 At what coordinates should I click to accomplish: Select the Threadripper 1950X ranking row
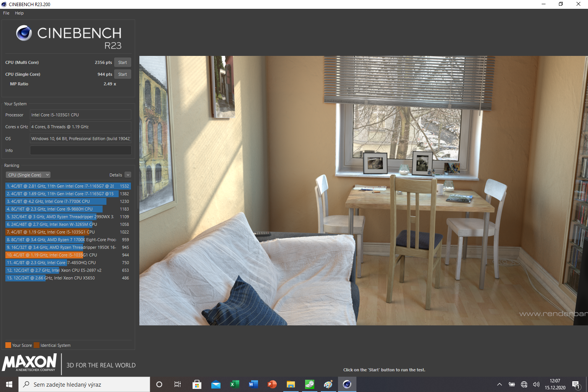click(68, 247)
